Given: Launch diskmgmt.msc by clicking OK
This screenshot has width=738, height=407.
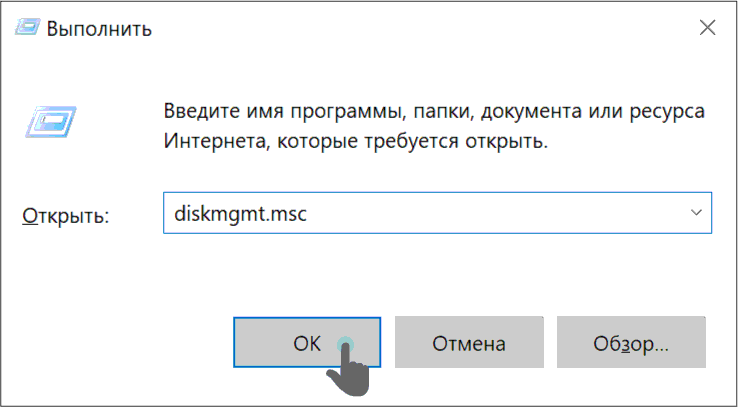Looking at the screenshot, I should coord(307,342).
